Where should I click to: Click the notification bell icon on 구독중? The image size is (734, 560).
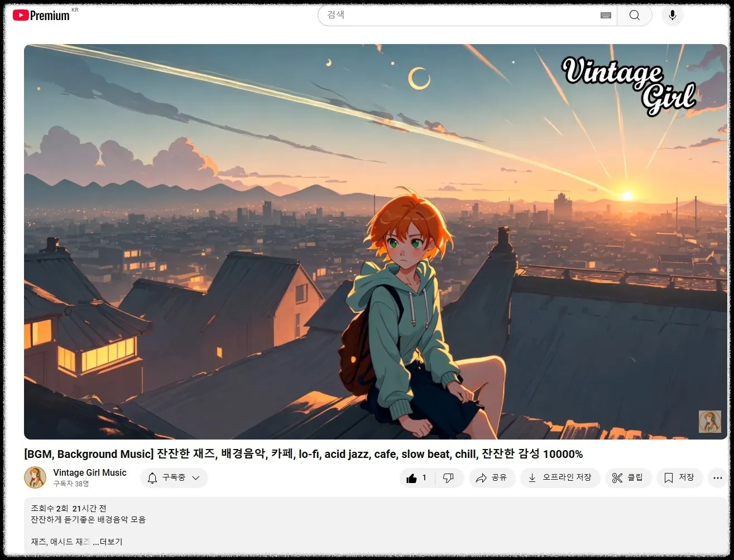click(x=152, y=478)
